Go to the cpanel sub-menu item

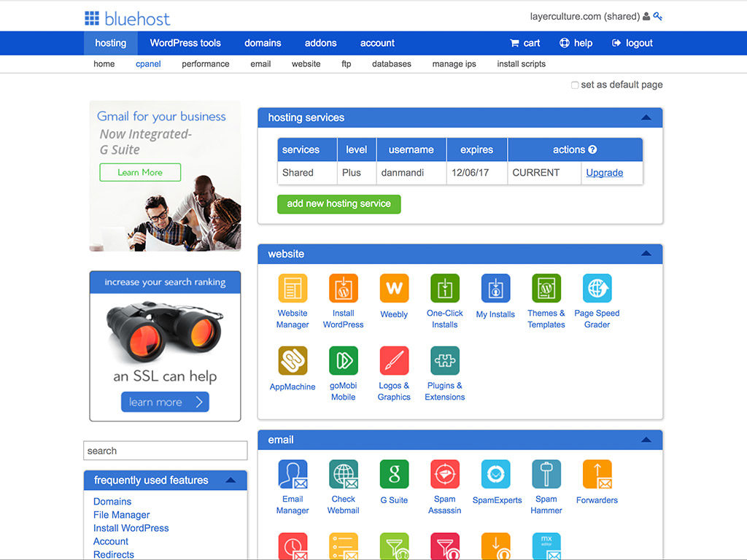coord(148,64)
